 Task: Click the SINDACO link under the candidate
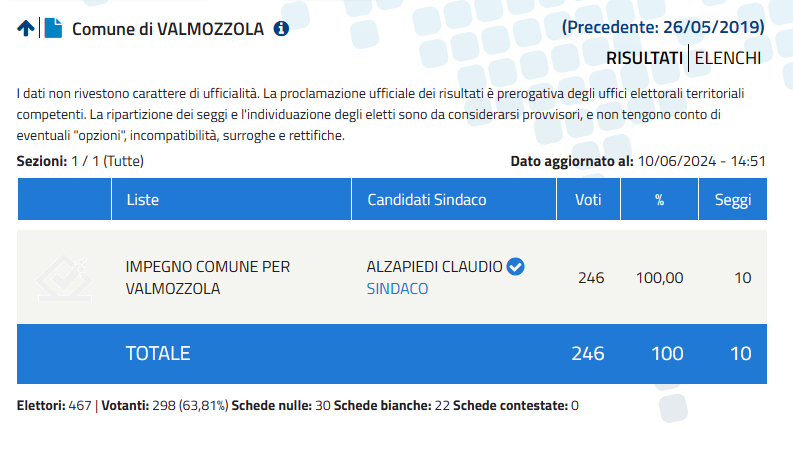398,289
